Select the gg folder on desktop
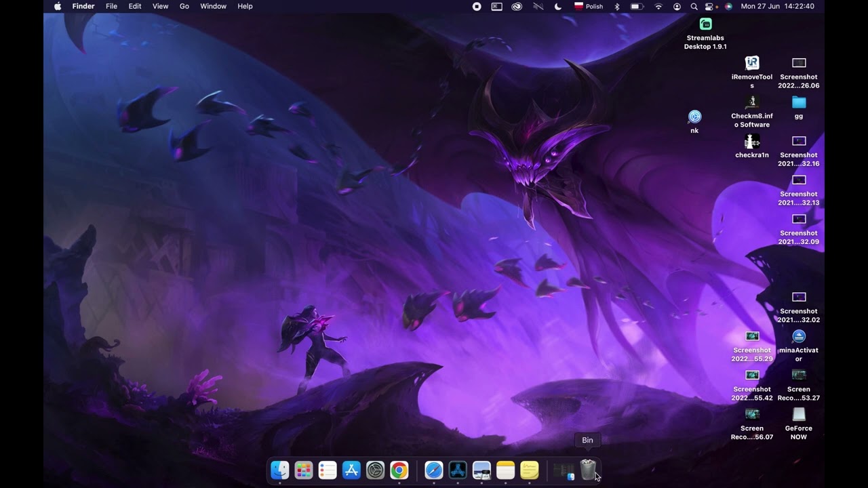 pos(799,102)
